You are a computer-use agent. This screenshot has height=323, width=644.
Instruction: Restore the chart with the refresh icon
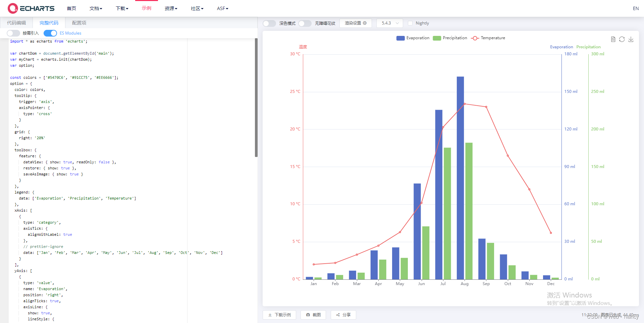(x=622, y=39)
